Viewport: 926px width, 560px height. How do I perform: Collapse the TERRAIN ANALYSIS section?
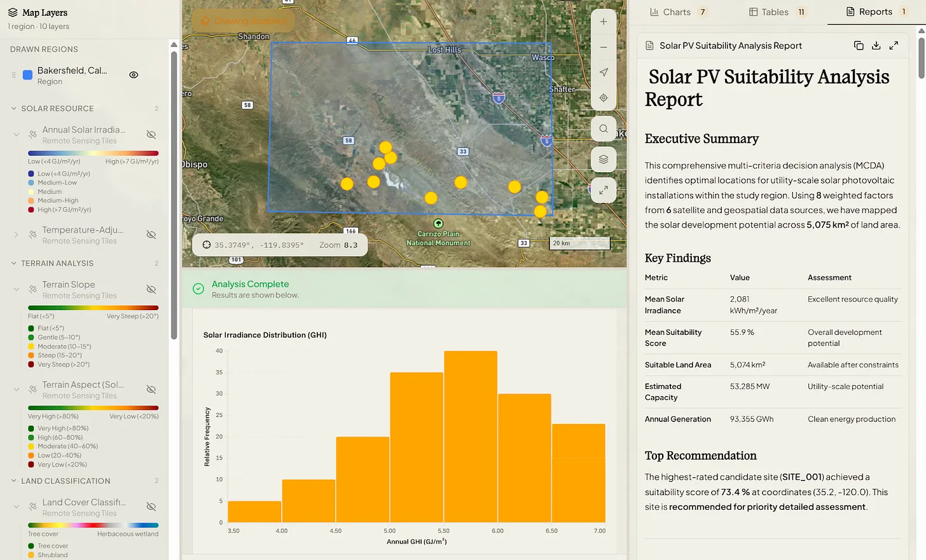[14, 263]
